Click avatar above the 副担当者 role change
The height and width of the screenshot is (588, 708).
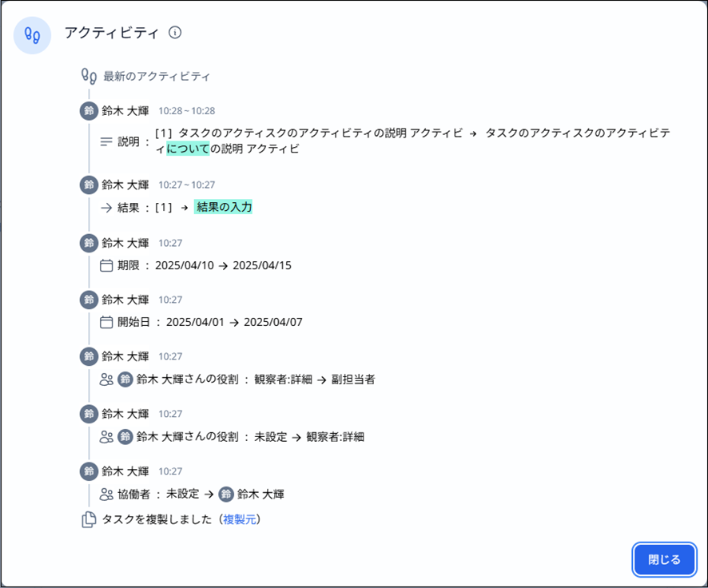[x=89, y=356]
